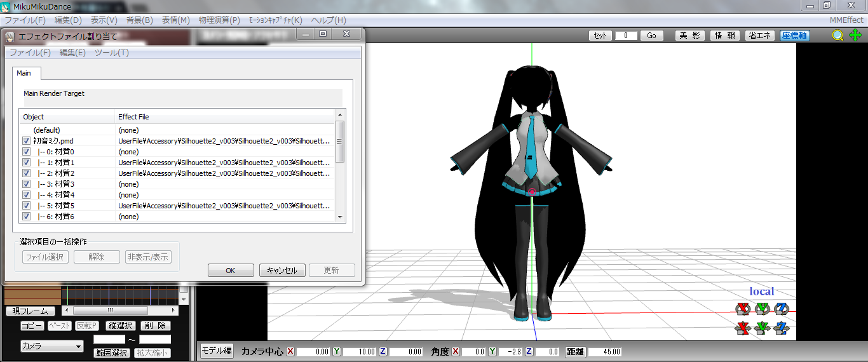Click the timeline scroll left arrow
The height and width of the screenshot is (362, 868).
click(x=67, y=311)
